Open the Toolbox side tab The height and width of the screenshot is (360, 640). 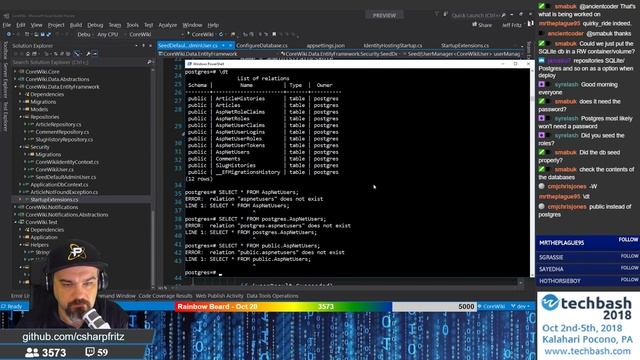click(5, 50)
